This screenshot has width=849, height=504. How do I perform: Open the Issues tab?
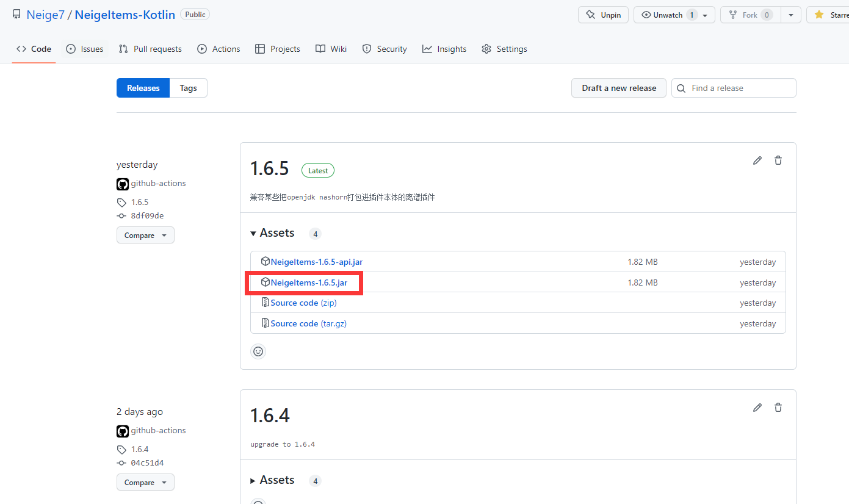pos(85,49)
